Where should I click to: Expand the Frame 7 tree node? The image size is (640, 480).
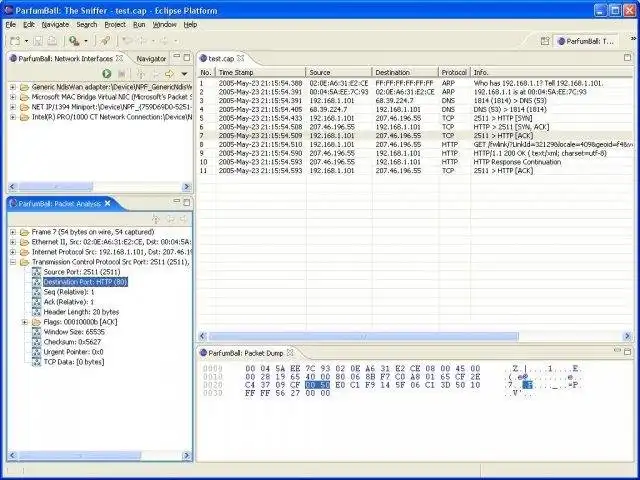tap(13, 232)
